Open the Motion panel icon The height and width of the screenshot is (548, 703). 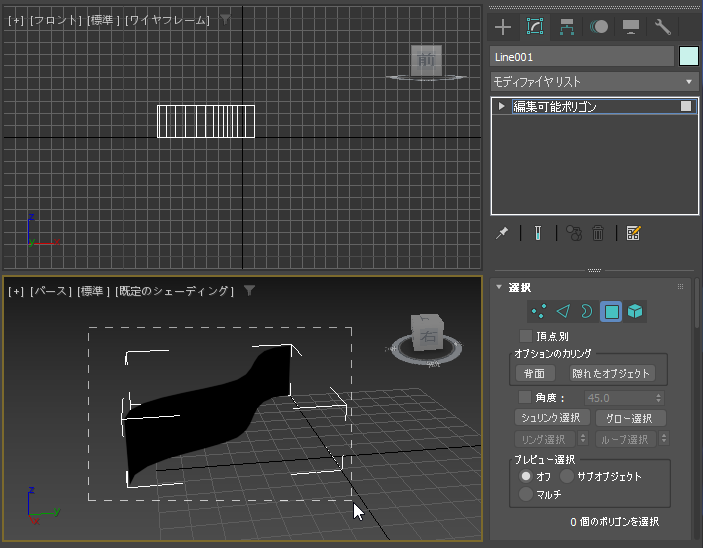coord(599,27)
